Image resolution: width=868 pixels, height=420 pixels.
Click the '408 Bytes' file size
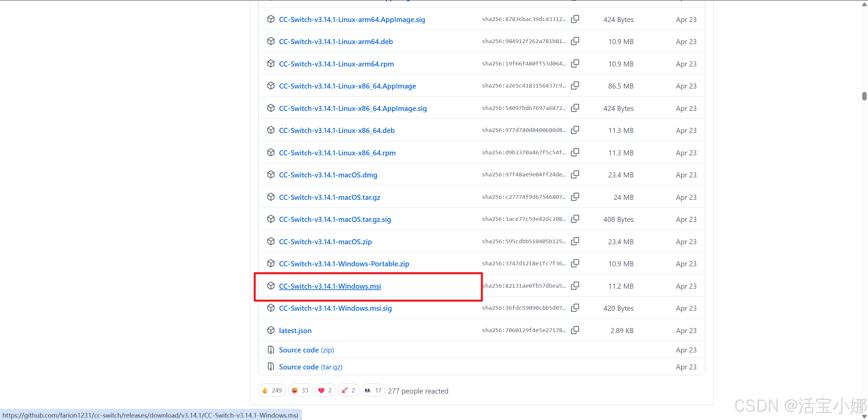618,219
